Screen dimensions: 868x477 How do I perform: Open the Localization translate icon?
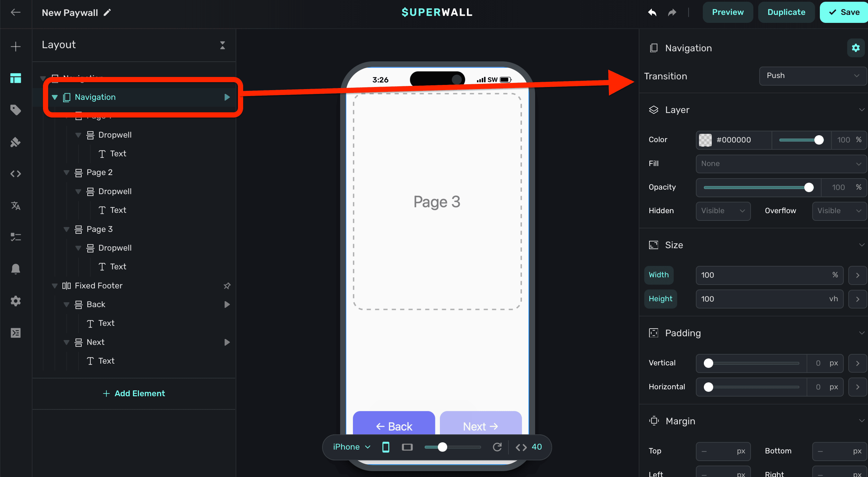[x=16, y=206]
